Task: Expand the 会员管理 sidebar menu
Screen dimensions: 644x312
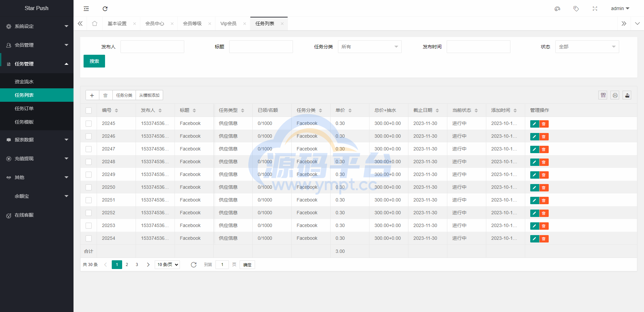Action: coord(37,45)
